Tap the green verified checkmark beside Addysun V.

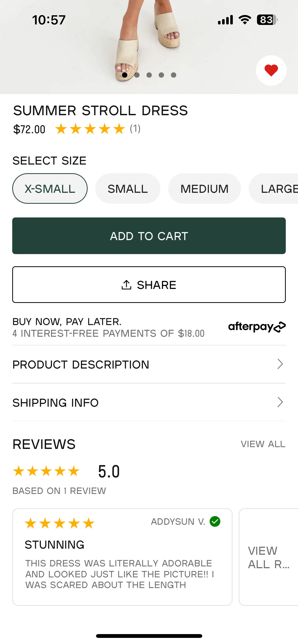pos(215,521)
